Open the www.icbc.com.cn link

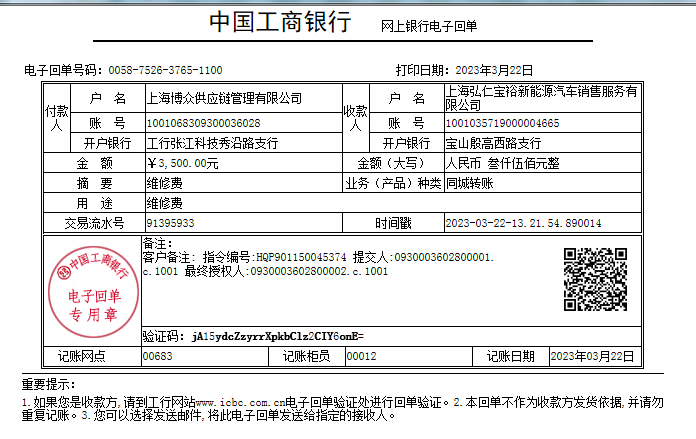coord(246,403)
